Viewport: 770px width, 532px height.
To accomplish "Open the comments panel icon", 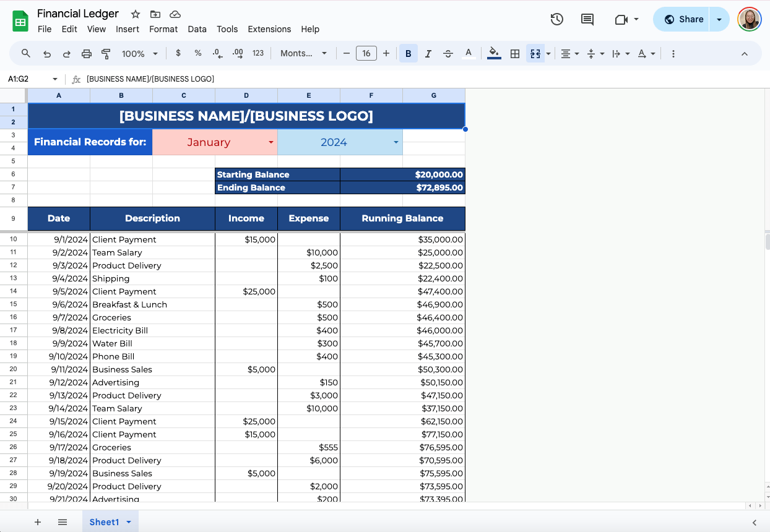I will tap(587, 19).
